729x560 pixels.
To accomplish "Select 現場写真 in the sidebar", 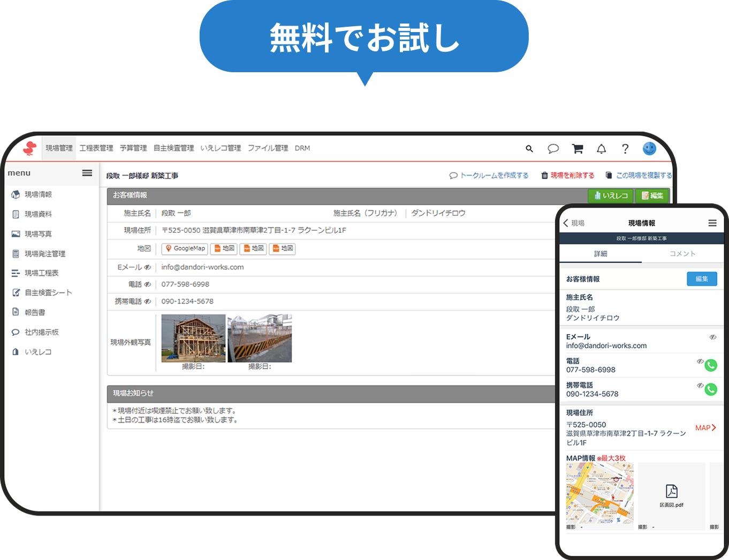I will [x=38, y=234].
